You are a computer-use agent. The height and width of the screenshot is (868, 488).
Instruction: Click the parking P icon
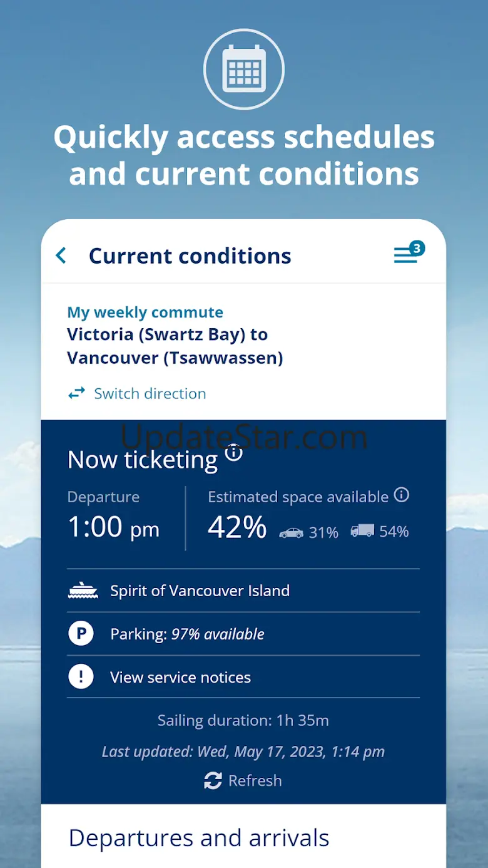(x=81, y=634)
